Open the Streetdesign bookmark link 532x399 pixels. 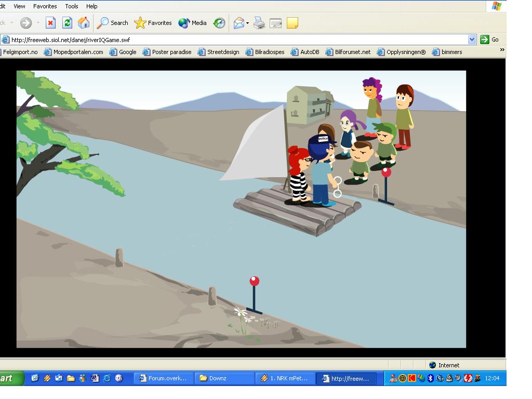[x=219, y=52]
